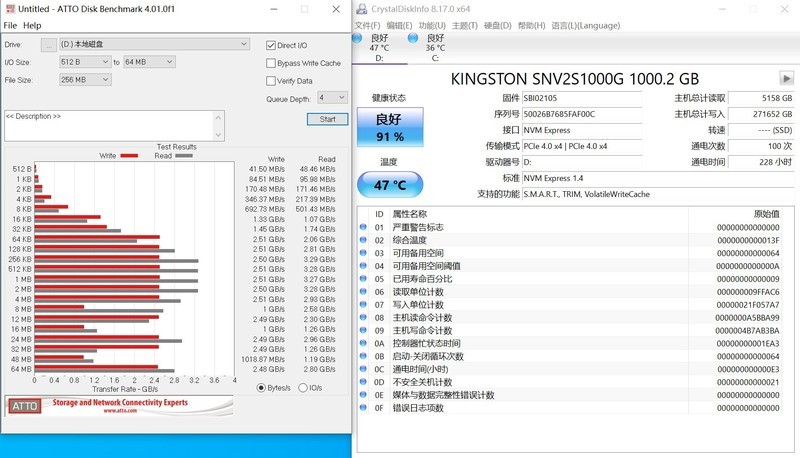The image size is (800, 458).
Task: Click the status dot for attribute 0C
Action: (x=363, y=369)
